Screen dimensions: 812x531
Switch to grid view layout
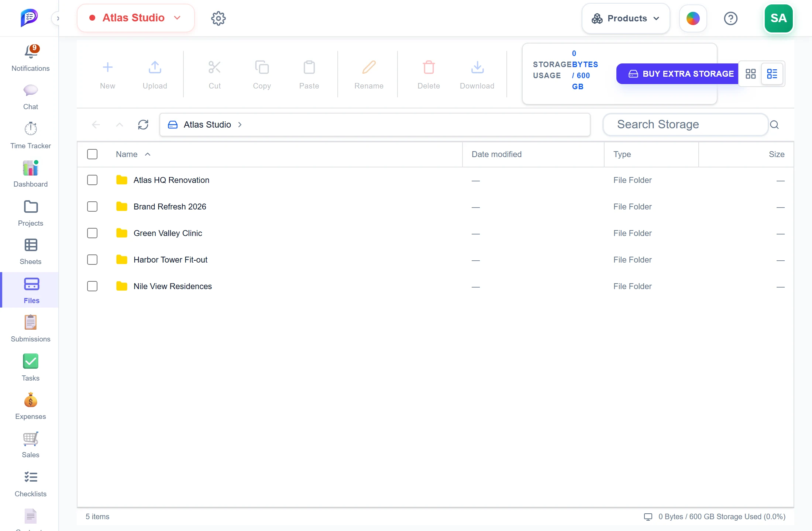tap(751, 74)
